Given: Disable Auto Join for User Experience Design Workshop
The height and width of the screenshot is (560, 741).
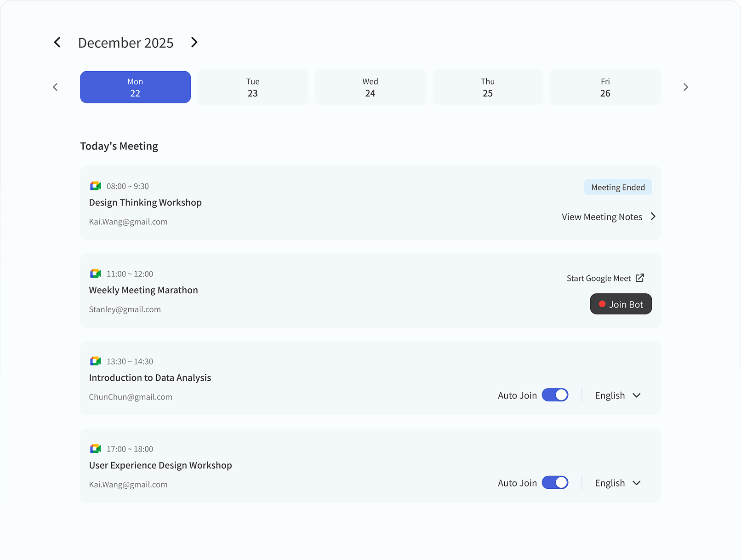Looking at the screenshot, I should point(555,482).
